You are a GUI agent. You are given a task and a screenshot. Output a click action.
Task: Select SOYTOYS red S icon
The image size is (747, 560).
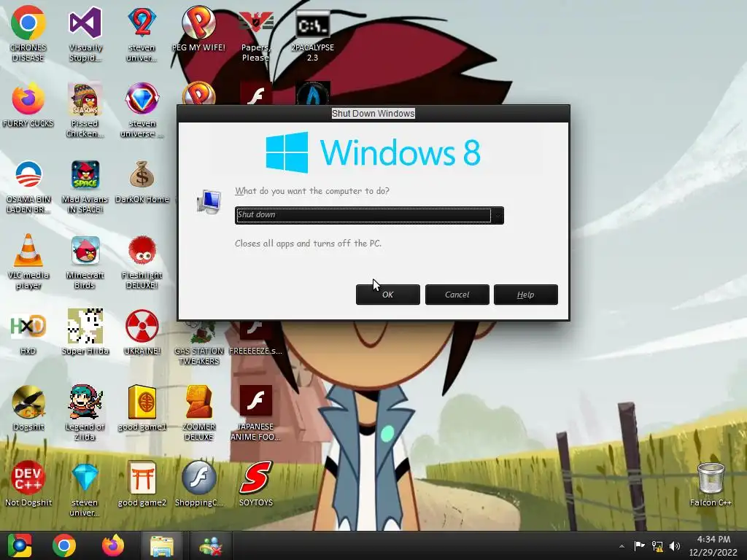(256, 483)
